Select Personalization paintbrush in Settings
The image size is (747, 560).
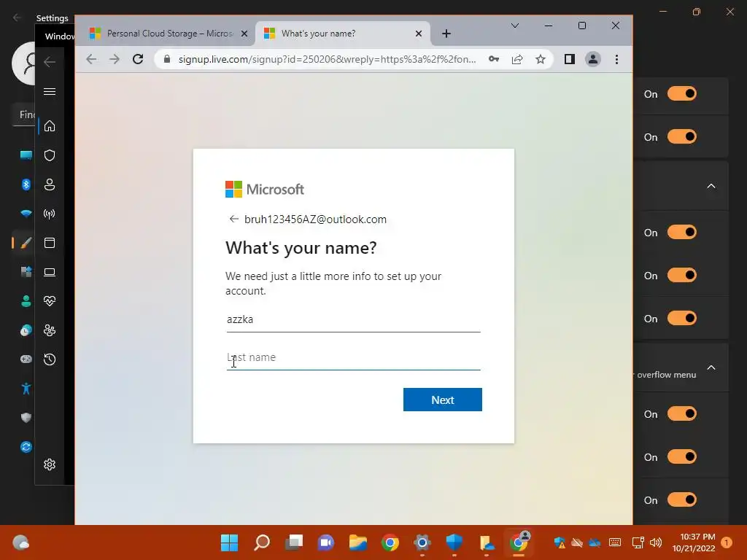[x=26, y=243]
